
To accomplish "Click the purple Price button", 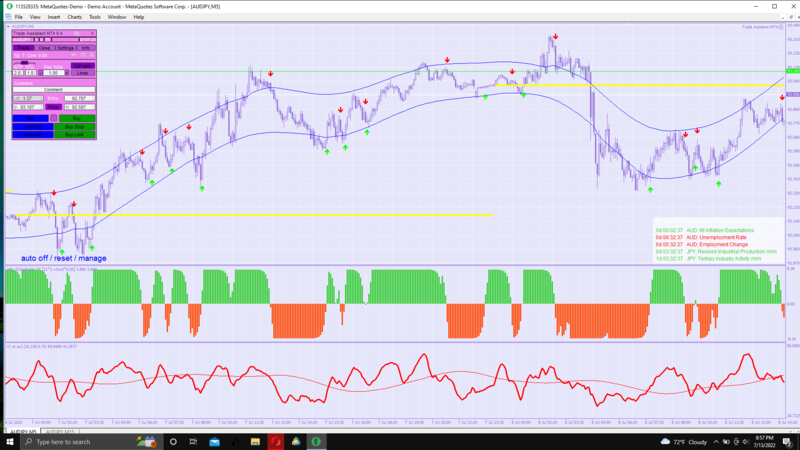I will tap(54, 107).
